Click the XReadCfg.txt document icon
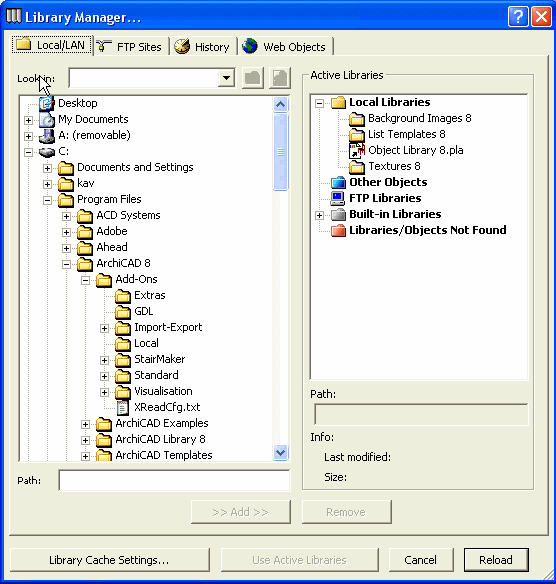Viewport: 556px width, 584px height. click(123, 407)
